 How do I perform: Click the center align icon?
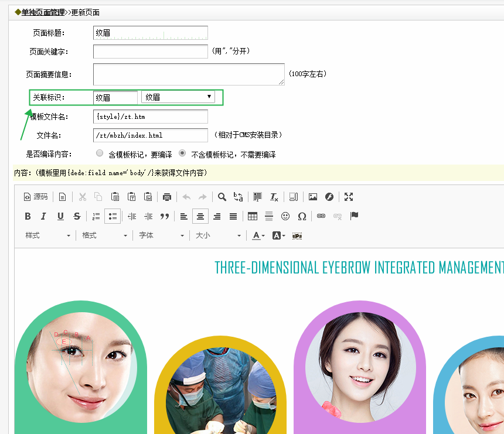200,216
